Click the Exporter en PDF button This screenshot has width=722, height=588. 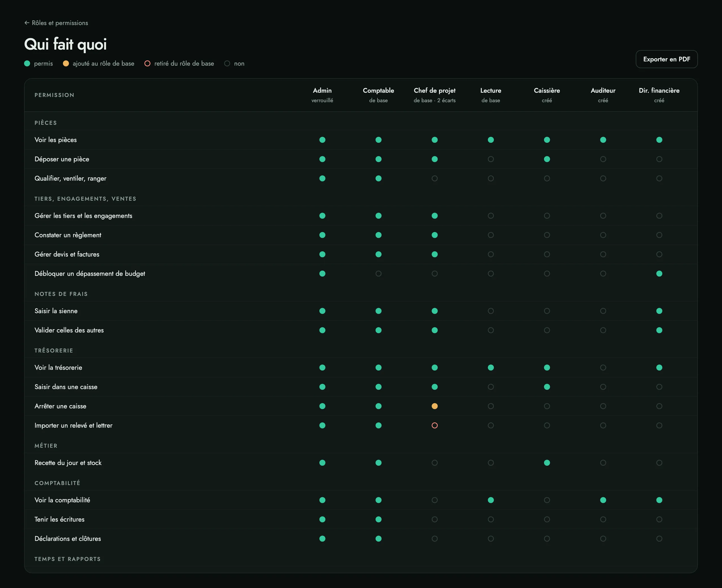(x=666, y=59)
